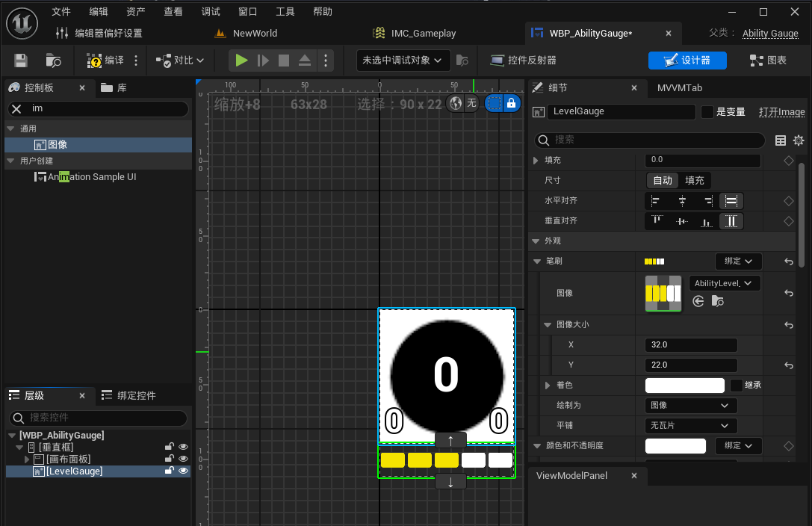The height and width of the screenshot is (526, 812).
Task: Set horizontal alignment to center
Action: [x=682, y=201]
